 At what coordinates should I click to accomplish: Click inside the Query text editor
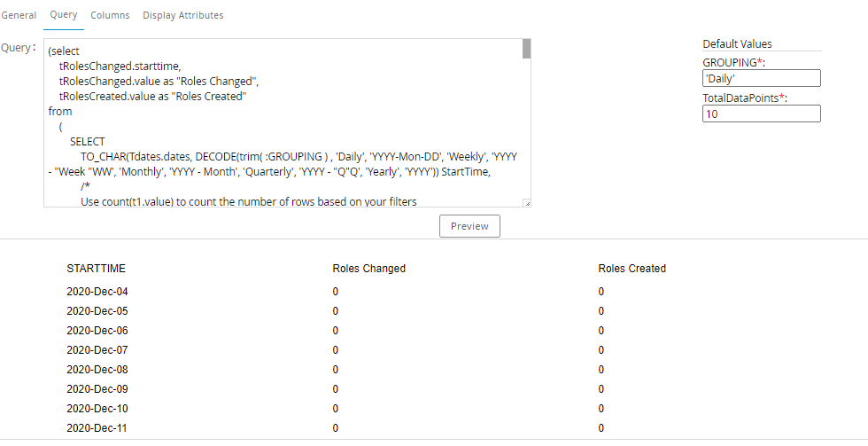(283, 124)
